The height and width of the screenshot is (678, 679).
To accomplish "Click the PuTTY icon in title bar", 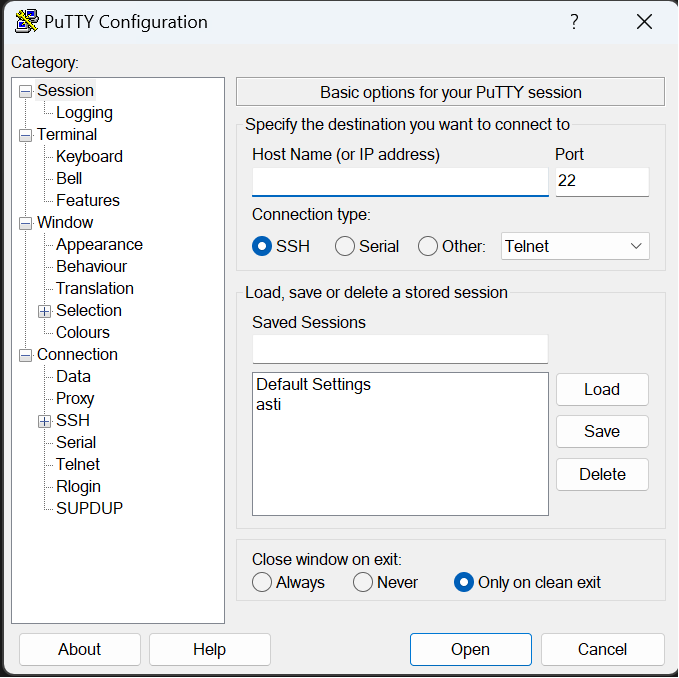I will tap(27, 22).
